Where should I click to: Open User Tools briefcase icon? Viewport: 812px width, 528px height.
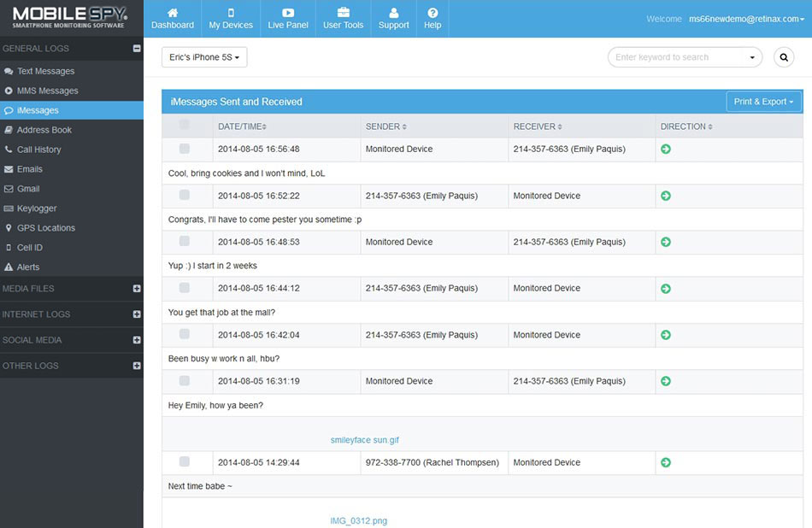pyautogui.click(x=343, y=13)
